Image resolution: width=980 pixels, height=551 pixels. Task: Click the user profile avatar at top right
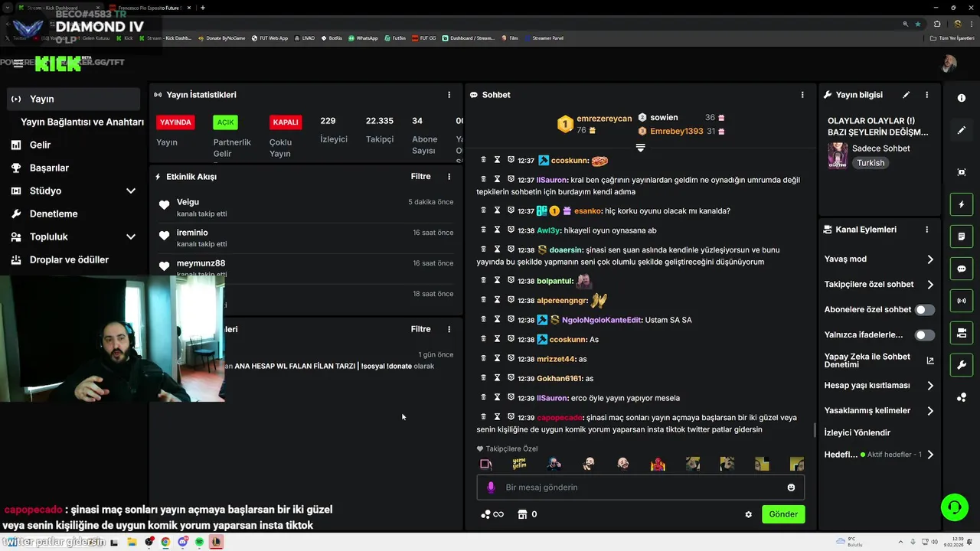[x=949, y=64]
